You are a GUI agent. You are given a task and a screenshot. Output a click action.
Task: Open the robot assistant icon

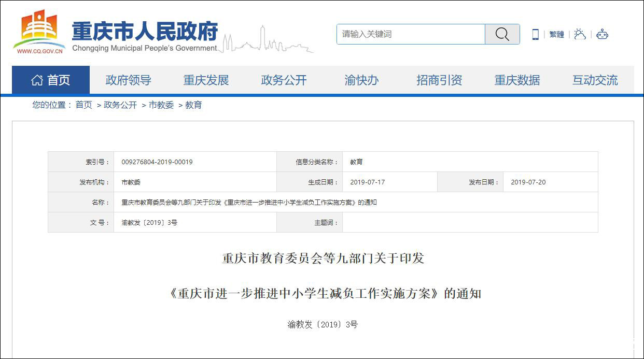coord(602,35)
